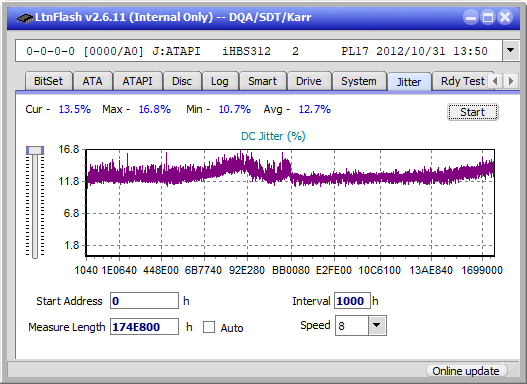
Task: Open the drive selection dropdown
Action: pyautogui.click(x=511, y=51)
